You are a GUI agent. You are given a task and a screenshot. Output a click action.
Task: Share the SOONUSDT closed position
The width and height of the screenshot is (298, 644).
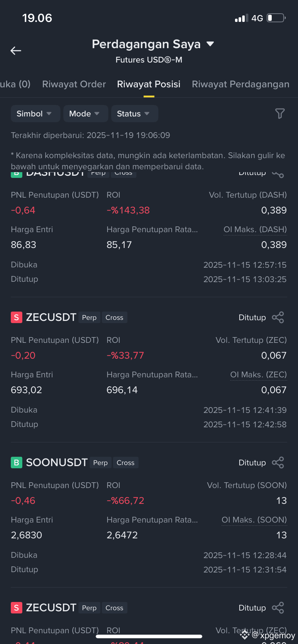pyautogui.click(x=278, y=463)
